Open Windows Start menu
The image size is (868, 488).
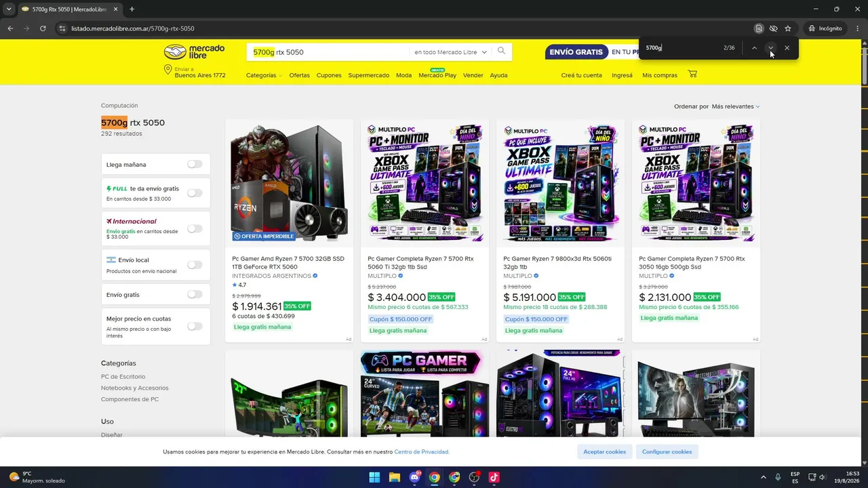pos(374,477)
